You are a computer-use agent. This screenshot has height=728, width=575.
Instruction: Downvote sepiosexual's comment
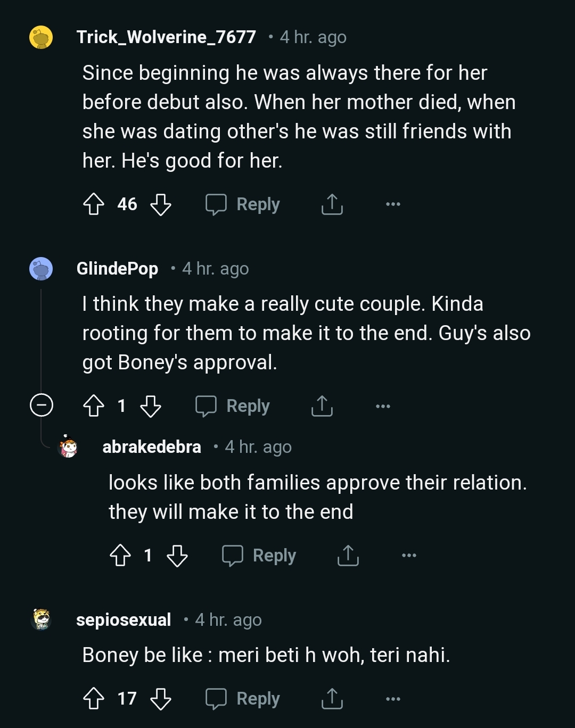160,699
